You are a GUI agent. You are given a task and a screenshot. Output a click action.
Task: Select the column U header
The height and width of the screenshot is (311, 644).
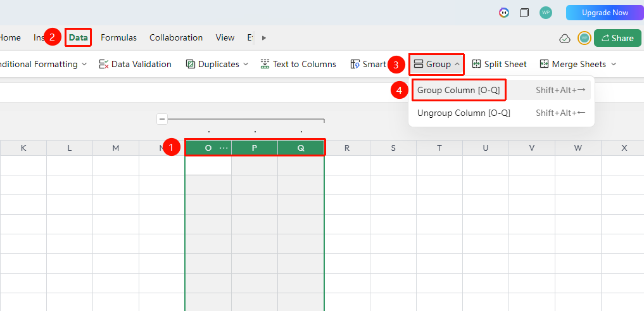tap(486, 148)
